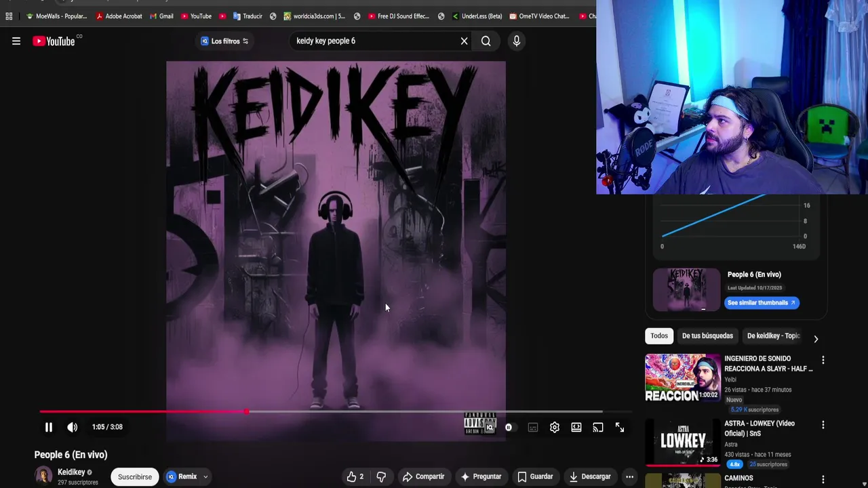Click the 1:05 / 3:08 time display
868x488 pixels.
point(107,427)
